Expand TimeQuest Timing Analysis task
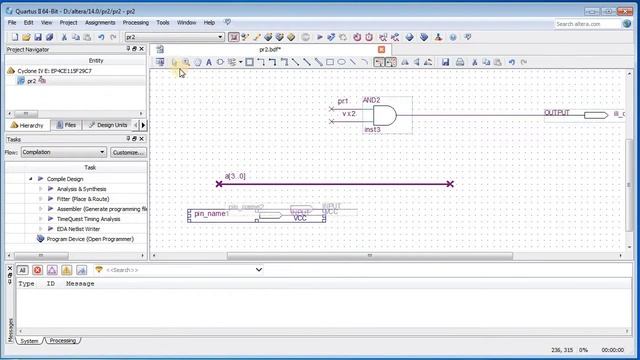640x360 pixels. point(40,219)
